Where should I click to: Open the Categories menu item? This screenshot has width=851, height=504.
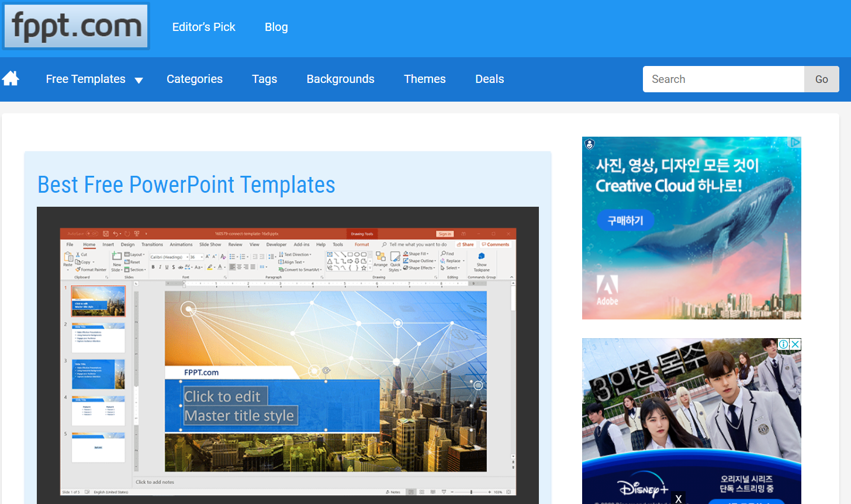pos(195,79)
